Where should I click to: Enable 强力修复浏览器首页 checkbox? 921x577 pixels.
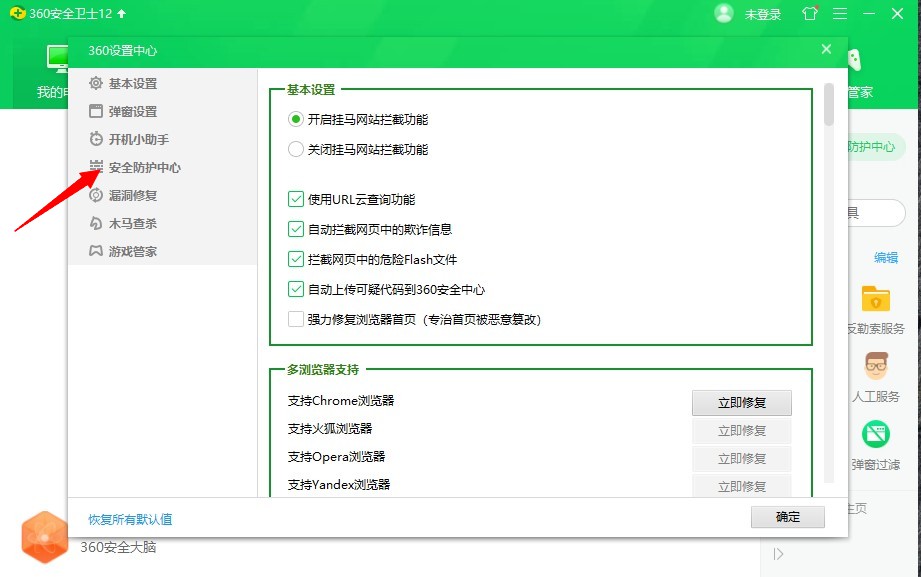[296, 319]
